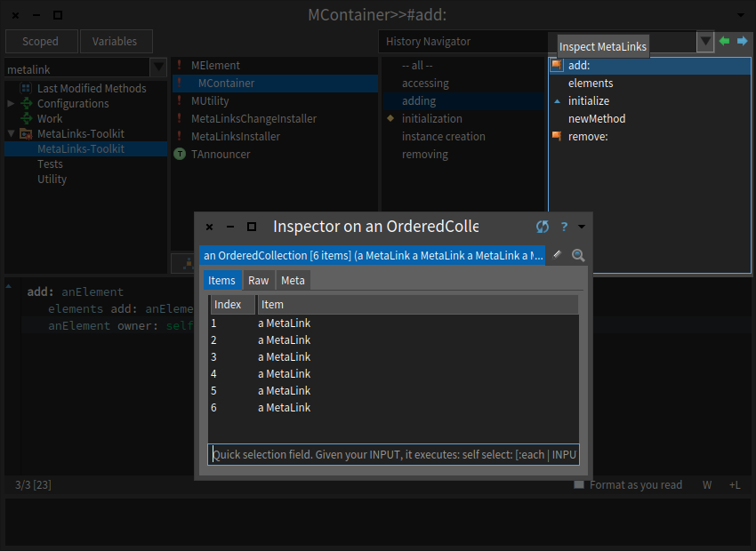Select the accessing protocol
The width and height of the screenshot is (756, 551).
pyautogui.click(x=463, y=83)
